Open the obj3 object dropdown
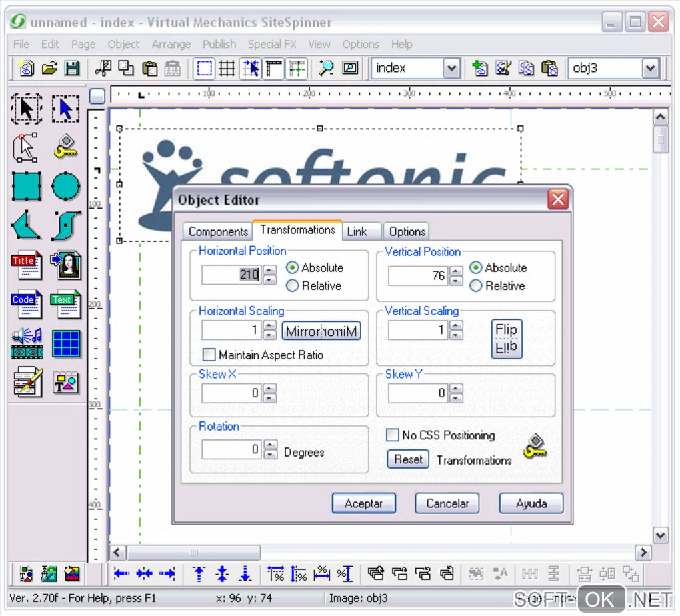Viewport: 680px width, 616px height. point(649,69)
